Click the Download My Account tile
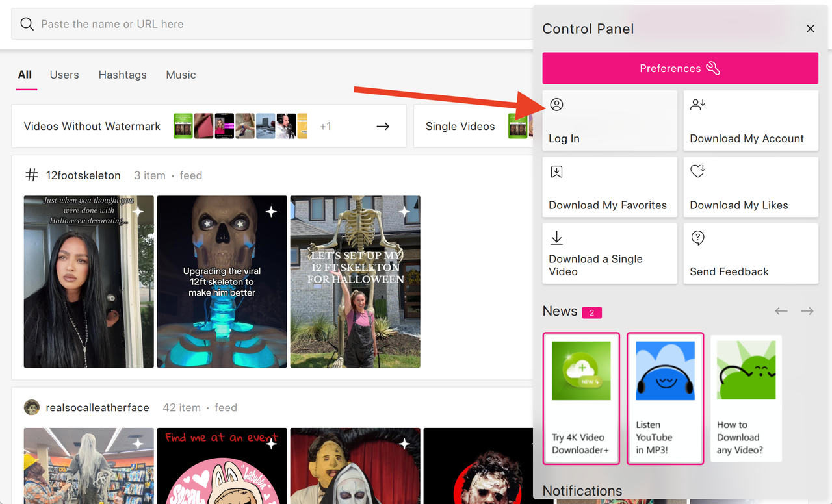Image resolution: width=832 pixels, height=504 pixels. point(751,120)
